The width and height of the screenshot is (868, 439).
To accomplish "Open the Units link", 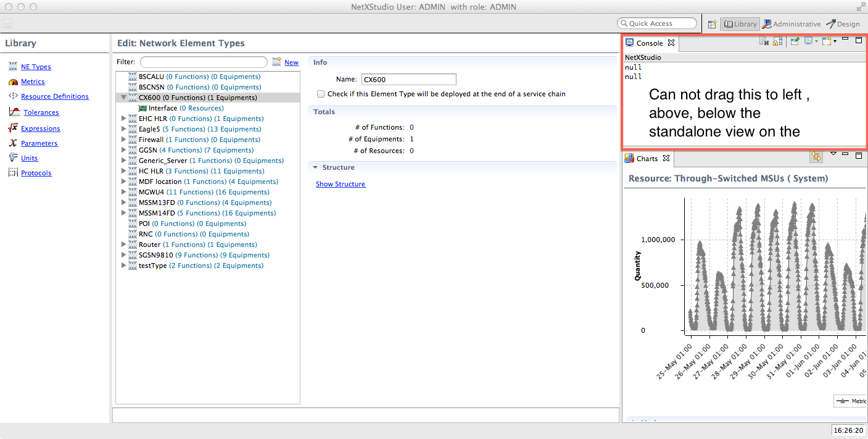I will click(29, 158).
